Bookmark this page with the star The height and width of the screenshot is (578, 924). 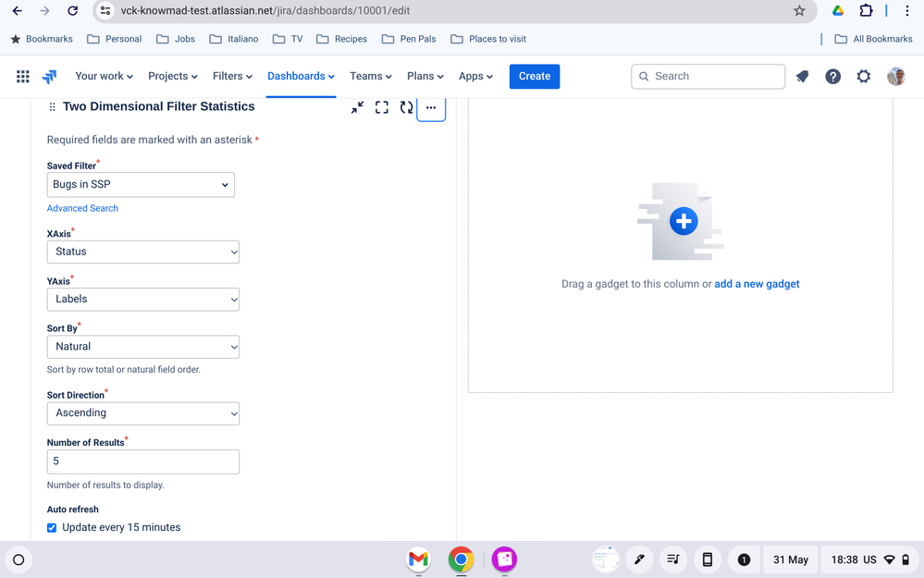pos(799,10)
